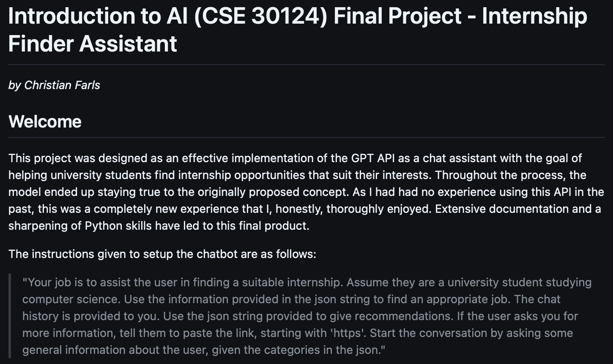Screen dimensions: 613x364
Task: Click the divider line below the main title
Action: click(x=306, y=65)
